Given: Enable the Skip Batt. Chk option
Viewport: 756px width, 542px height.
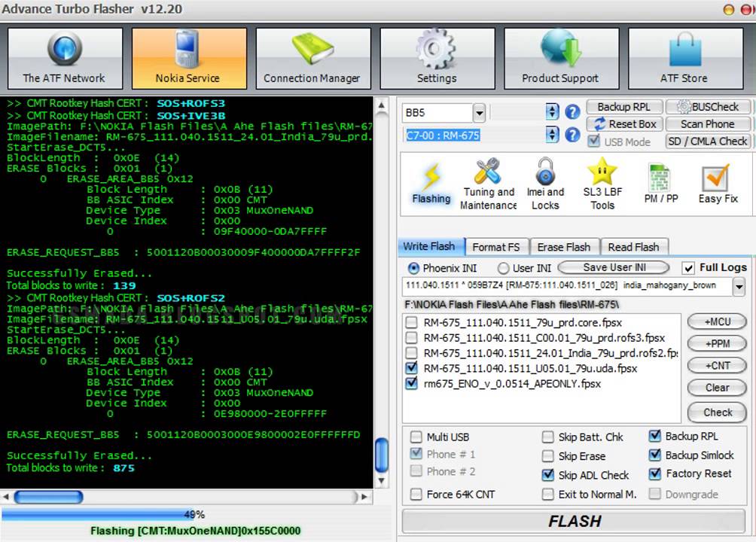Looking at the screenshot, I should click(547, 437).
